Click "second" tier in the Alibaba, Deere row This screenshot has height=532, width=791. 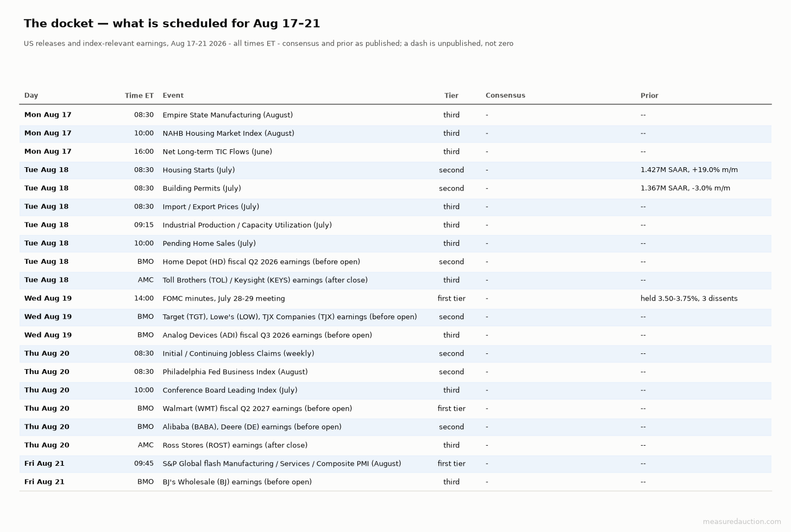(451, 427)
